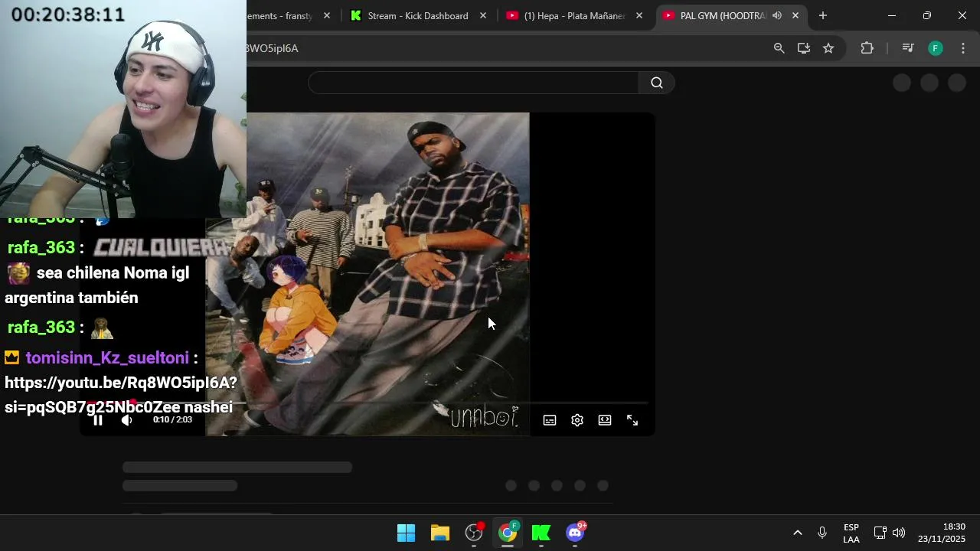
Task: Click the YouTube search magnifier button
Action: (657, 83)
